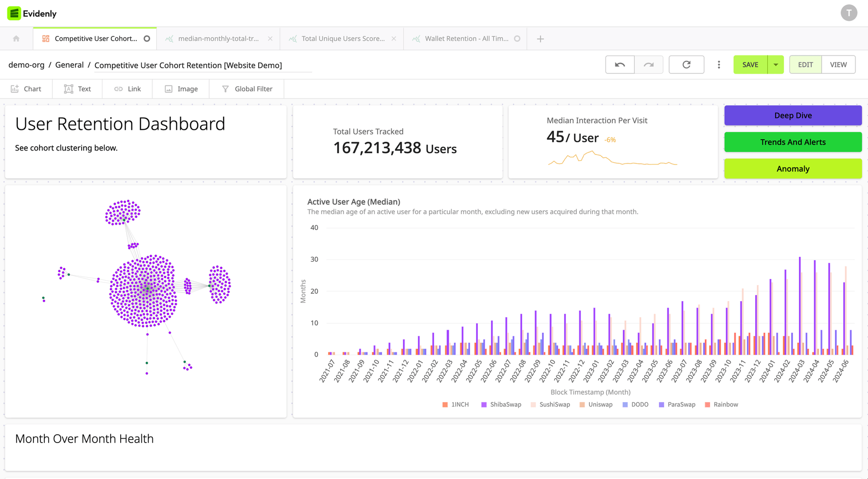The height and width of the screenshot is (479, 868).
Task: Expand the SAVE dropdown arrow
Action: pyautogui.click(x=776, y=65)
